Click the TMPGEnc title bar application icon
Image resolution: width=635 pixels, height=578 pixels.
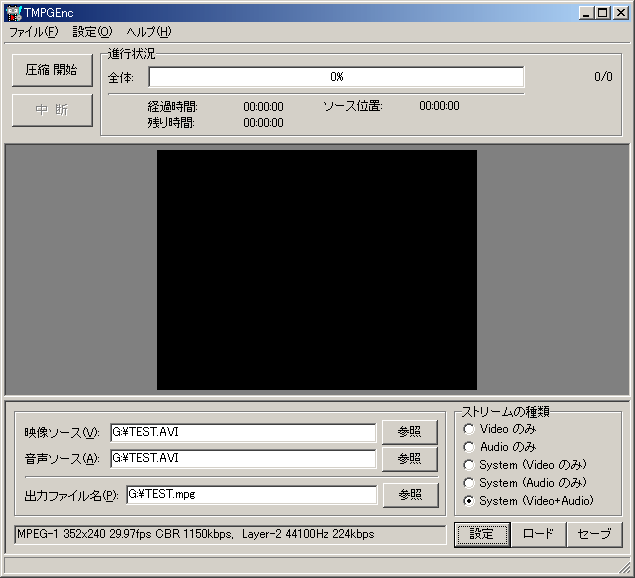click(x=14, y=13)
